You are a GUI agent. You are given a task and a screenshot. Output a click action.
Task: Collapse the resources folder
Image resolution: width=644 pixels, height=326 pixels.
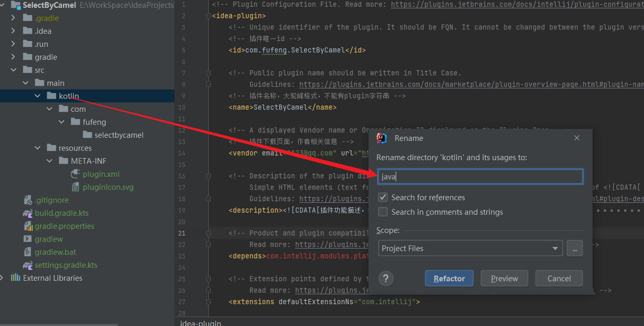[37, 148]
